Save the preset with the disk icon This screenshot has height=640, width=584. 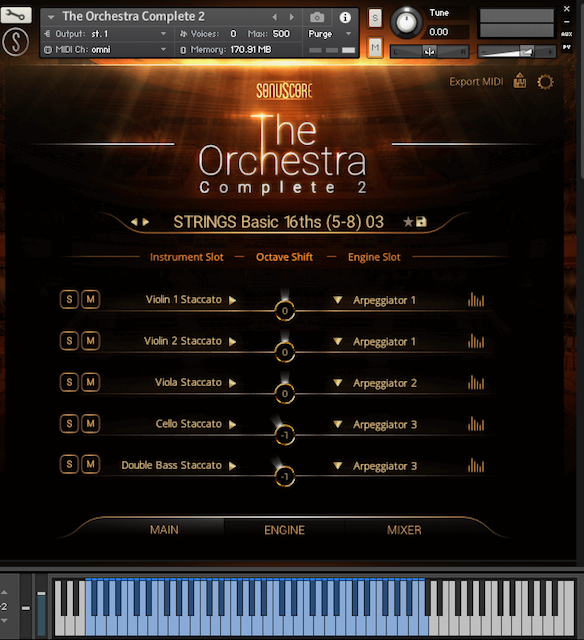coord(421,222)
